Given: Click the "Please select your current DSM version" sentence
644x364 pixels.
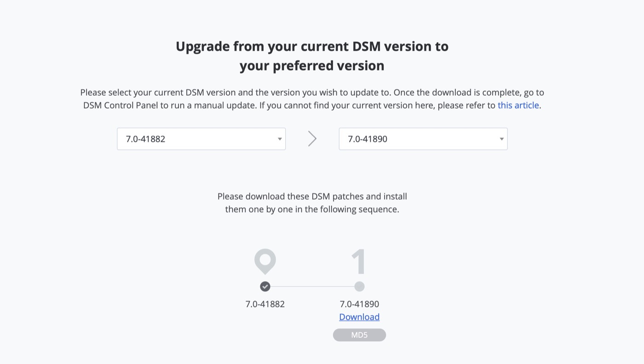Looking at the screenshot, I should [184, 92].
